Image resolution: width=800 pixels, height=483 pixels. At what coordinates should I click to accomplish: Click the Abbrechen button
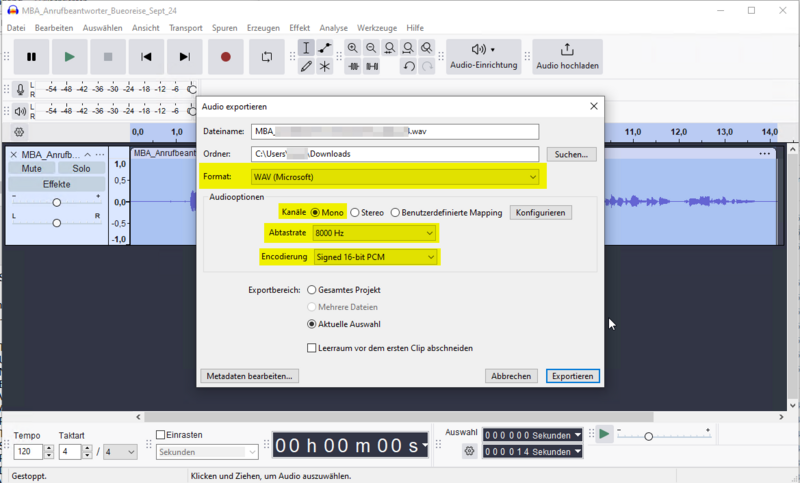(x=511, y=376)
